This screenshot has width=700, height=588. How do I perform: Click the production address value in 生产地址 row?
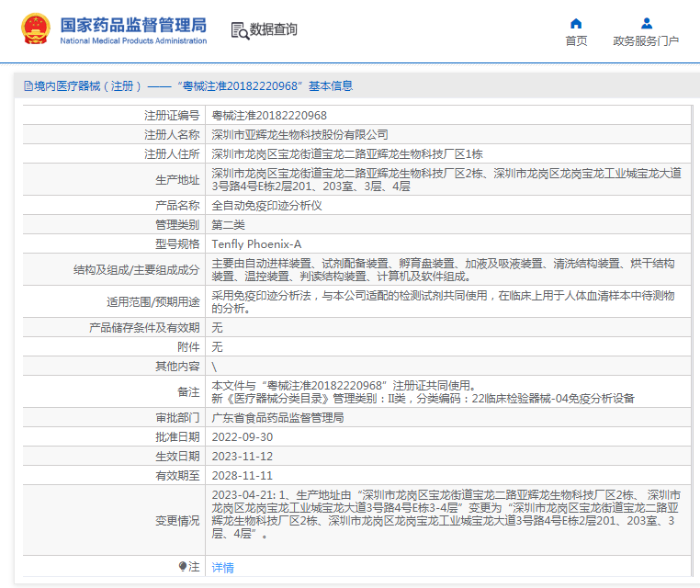click(x=446, y=179)
